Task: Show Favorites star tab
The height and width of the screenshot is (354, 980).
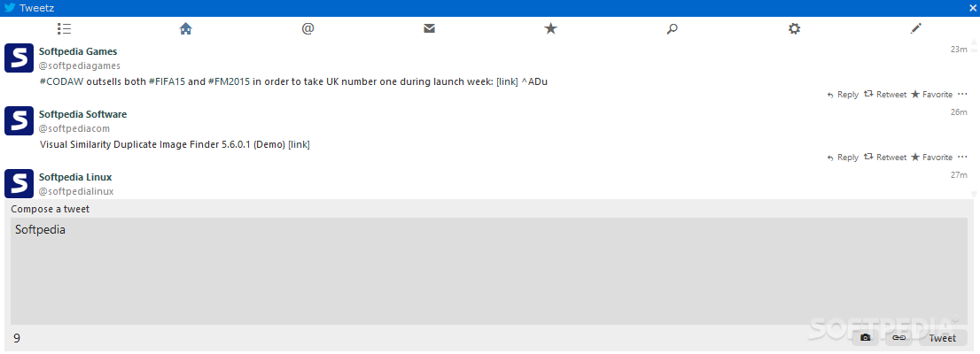Action: pyautogui.click(x=550, y=28)
